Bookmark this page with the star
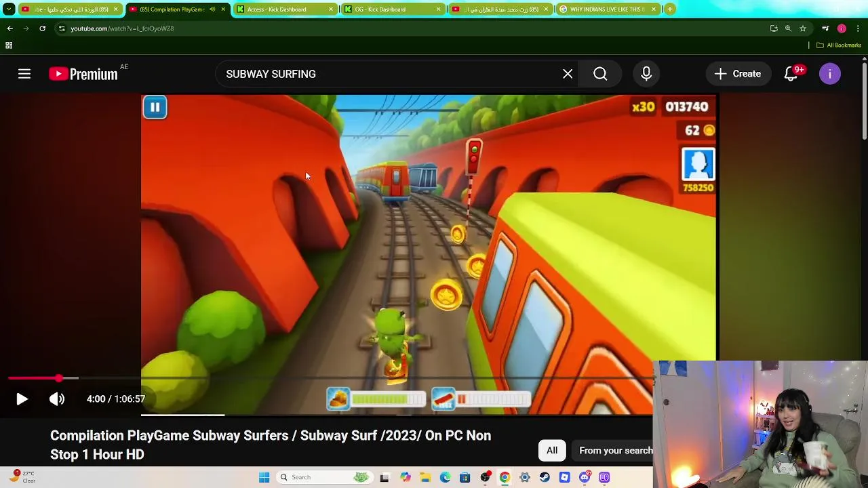 [x=803, y=28]
